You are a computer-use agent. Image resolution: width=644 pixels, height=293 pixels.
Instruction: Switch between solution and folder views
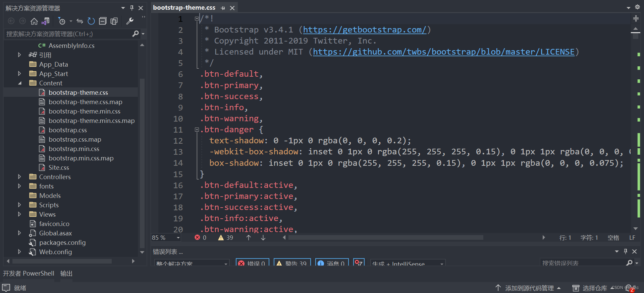click(x=46, y=21)
